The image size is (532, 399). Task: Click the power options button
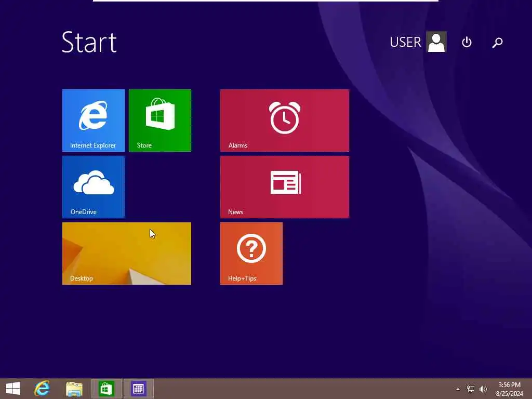tap(467, 42)
